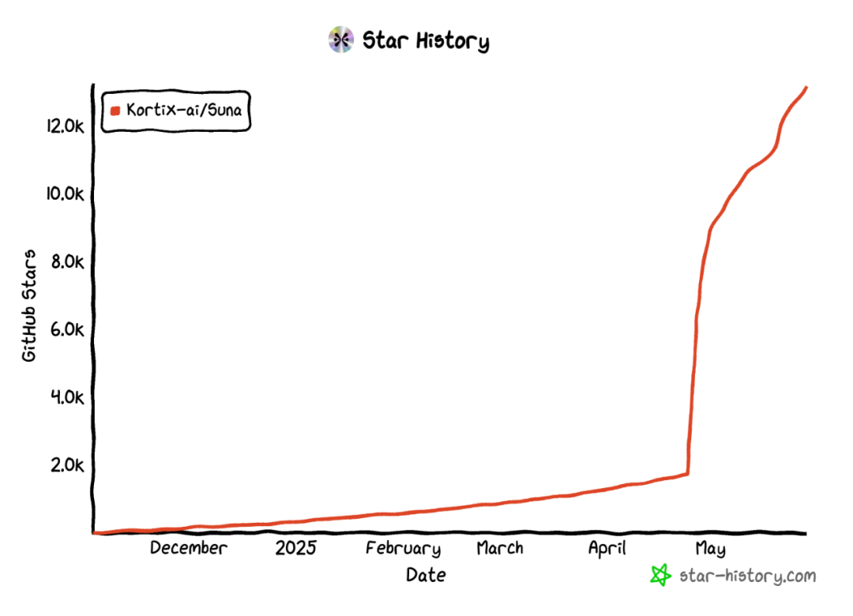Click the "March" x-axis tick label
Screen dimensions: 853x616
click(x=500, y=548)
